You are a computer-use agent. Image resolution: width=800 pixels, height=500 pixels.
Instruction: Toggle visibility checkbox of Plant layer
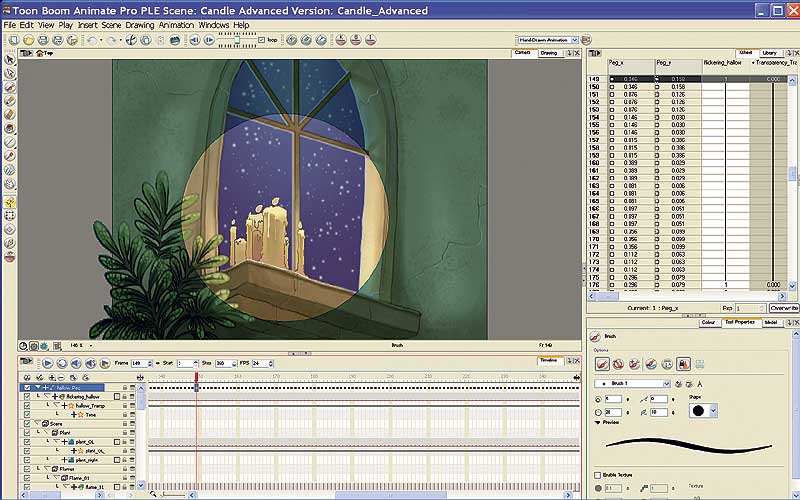tap(27, 433)
